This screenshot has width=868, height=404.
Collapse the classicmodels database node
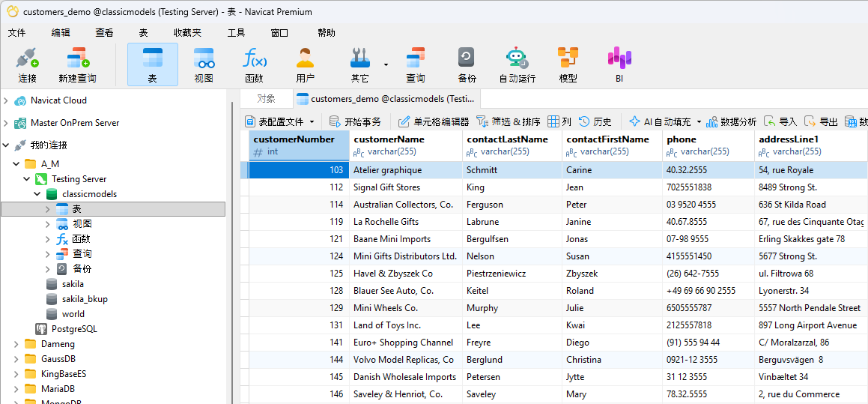tap(37, 194)
